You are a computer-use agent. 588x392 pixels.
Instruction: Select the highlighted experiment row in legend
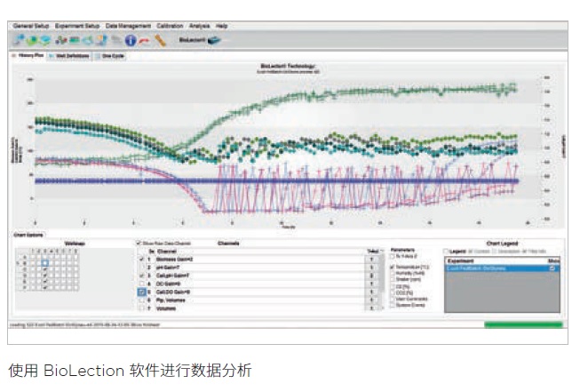(502, 268)
